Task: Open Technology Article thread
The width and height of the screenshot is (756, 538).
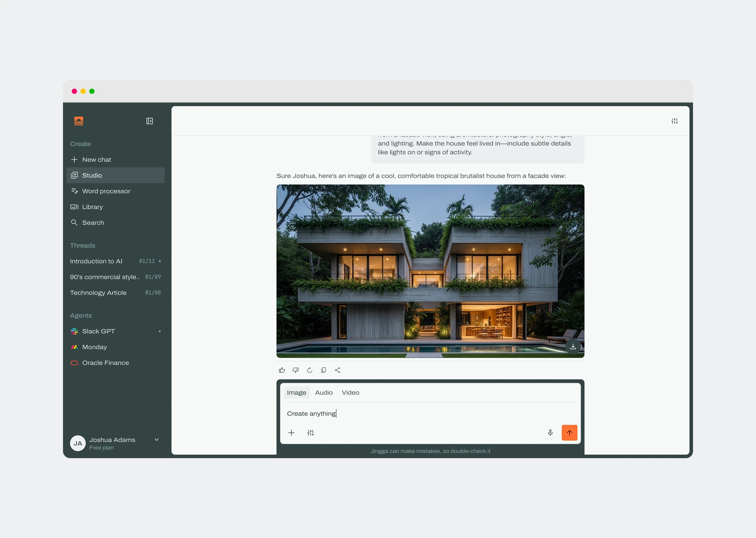Action: coord(115,293)
